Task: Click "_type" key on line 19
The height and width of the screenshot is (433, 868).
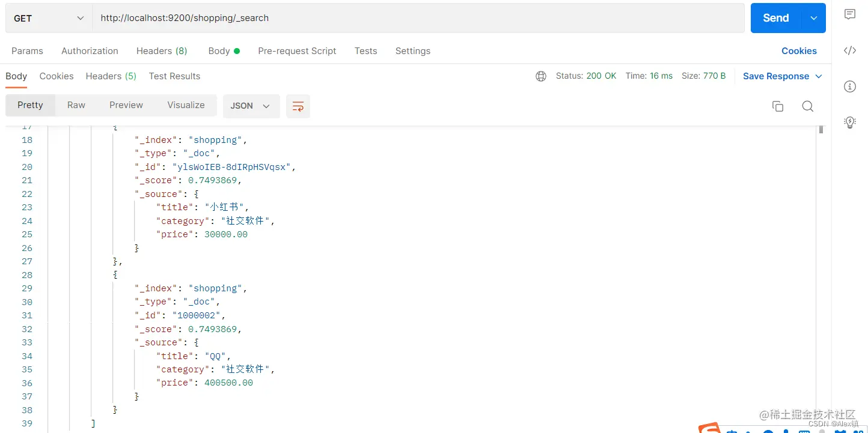Action: tap(153, 153)
